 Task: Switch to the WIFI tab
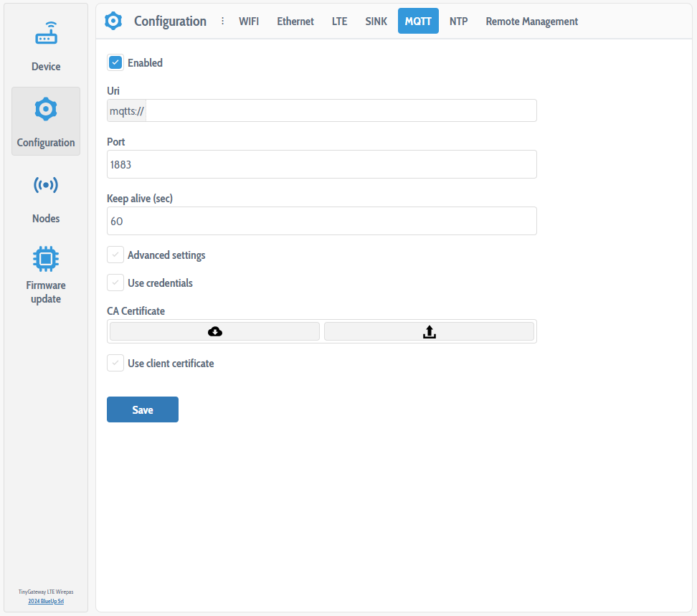249,21
